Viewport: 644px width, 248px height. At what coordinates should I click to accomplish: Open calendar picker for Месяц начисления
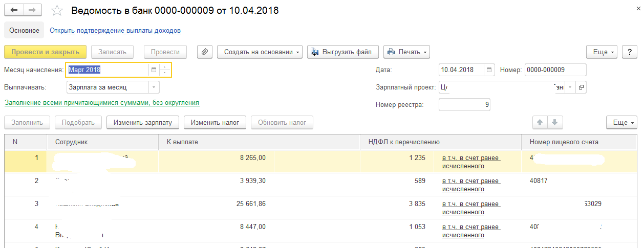coord(153,70)
